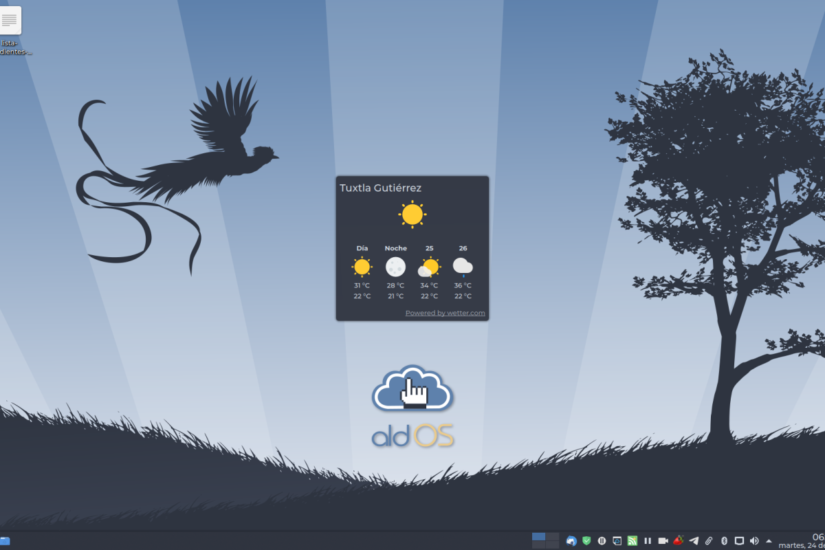Click the green shield security tray icon
825x550 pixels.
tap(587, 541)
